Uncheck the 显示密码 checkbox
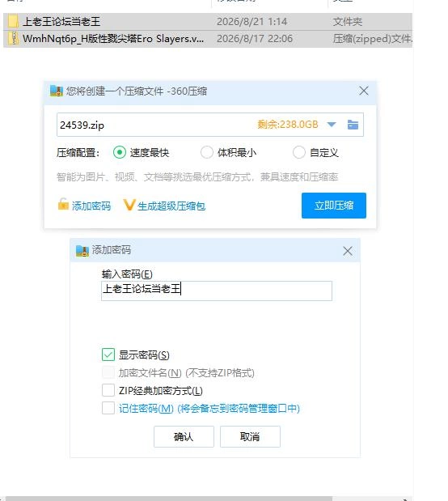The width and height of the screenshot is (448, 501). 108,355
